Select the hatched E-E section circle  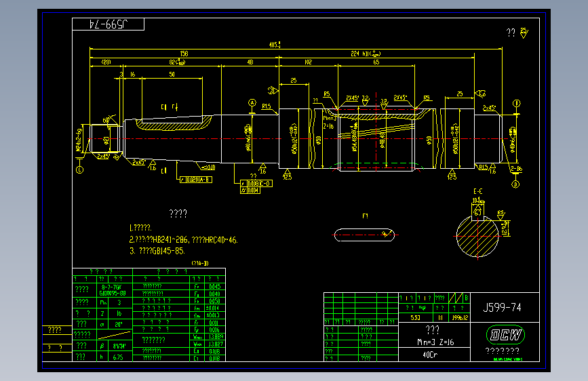[x=477, y=236]
